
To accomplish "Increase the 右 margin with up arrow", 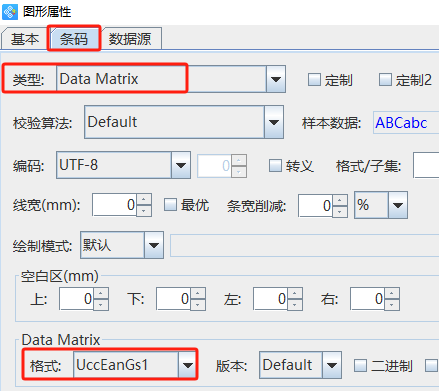I will click(x=392, y=293).
